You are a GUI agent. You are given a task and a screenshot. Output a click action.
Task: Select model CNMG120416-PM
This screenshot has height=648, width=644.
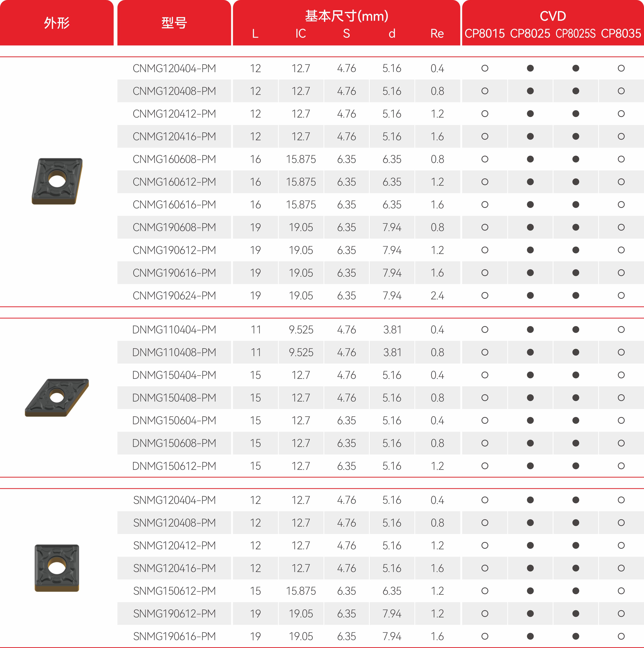(174, 137)
